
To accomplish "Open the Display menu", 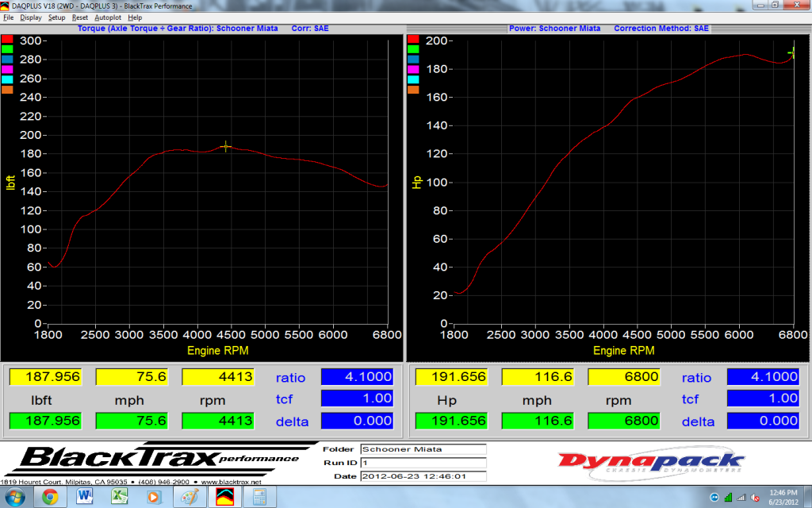I will (x=31, y=17).
